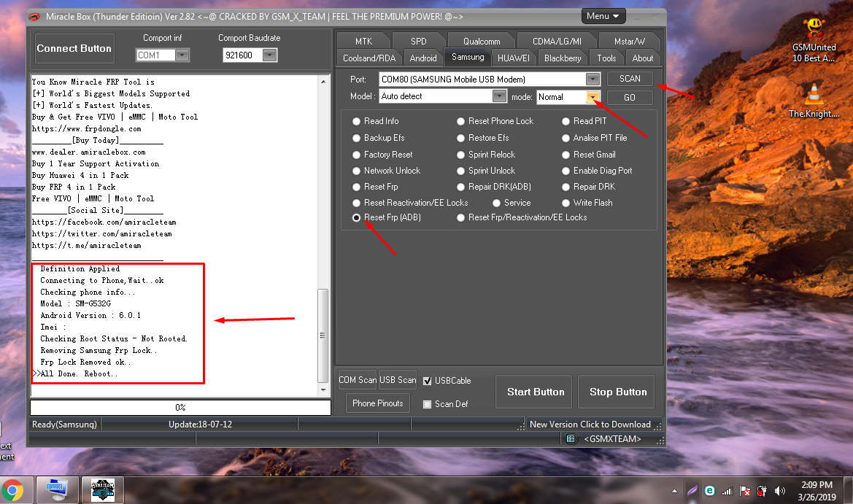Viewport: 853px width, 504px height.
Task: Click the network signal tray icon
Action: pos(727,491)
